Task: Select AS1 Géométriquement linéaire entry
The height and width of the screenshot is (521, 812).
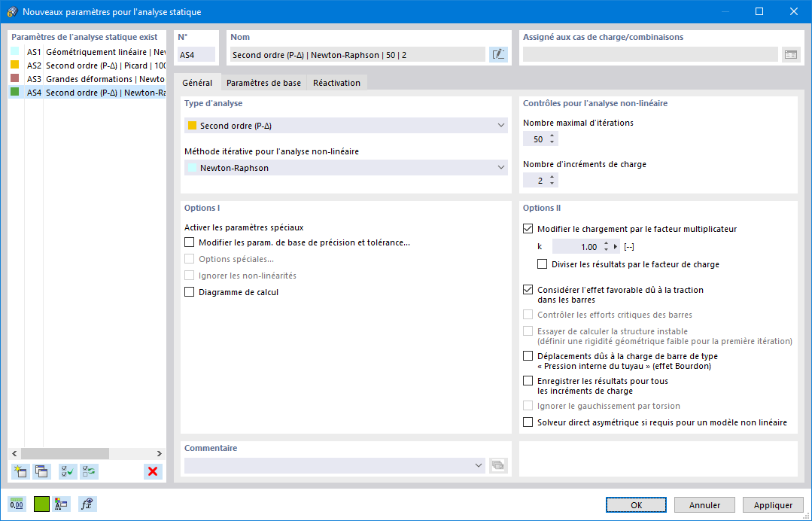Action: [x=87, y=52]
